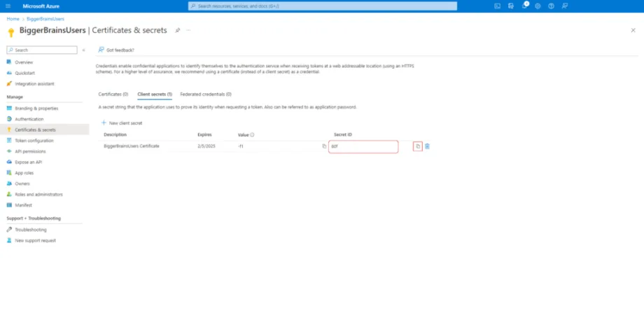Image resolution: width=644 pixels, height=311 pixels.
Task: Click the Description column header
Action: coord(115,134)
